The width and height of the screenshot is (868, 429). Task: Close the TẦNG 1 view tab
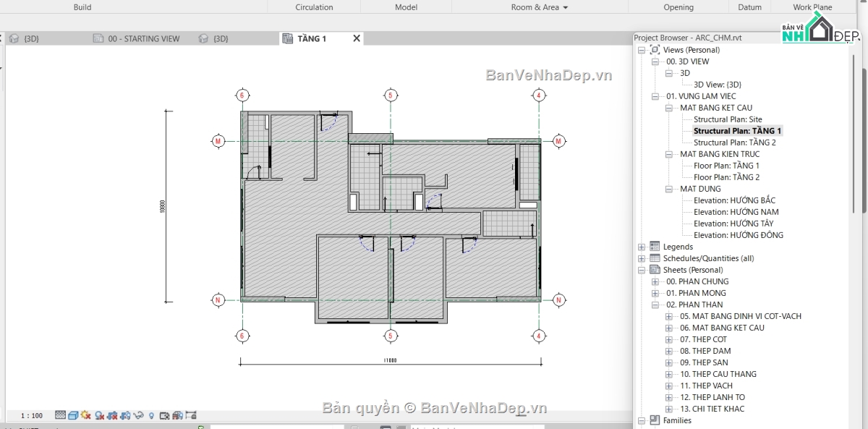(357, 38)
